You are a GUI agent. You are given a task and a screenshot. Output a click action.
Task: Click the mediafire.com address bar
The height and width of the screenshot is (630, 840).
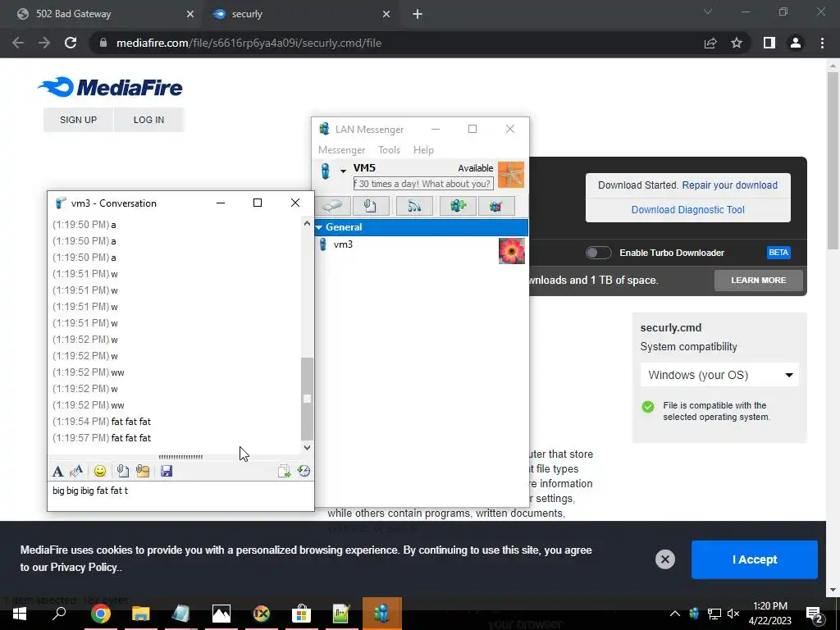[x=396, y=43]
